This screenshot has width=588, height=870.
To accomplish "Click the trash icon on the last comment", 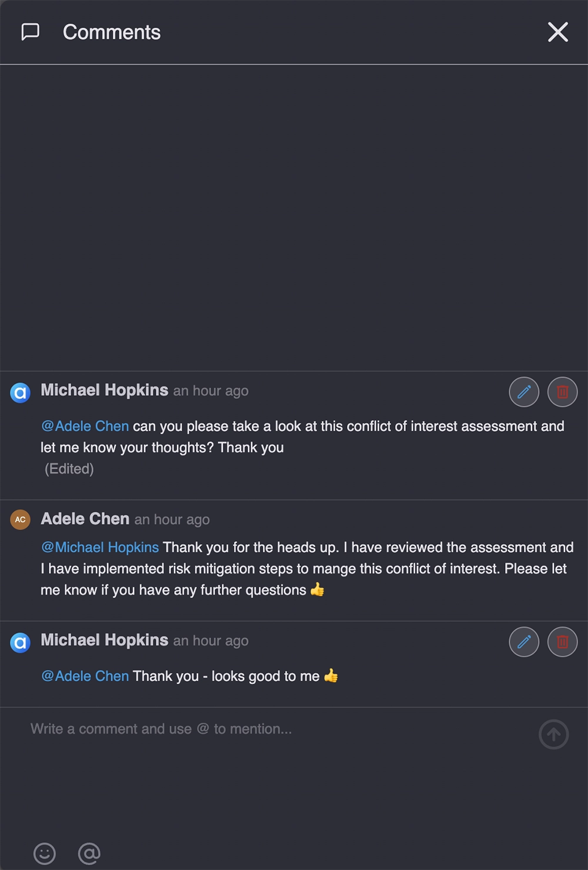I will (562, 642).
